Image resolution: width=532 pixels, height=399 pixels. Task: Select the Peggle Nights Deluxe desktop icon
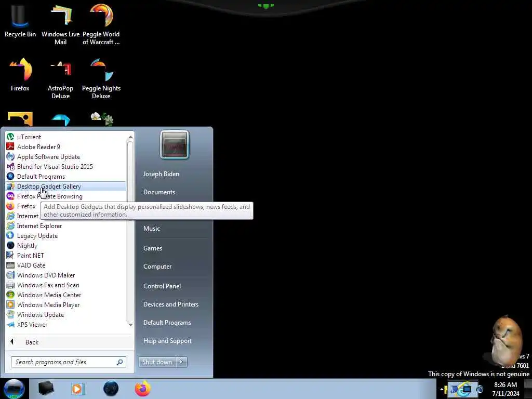pos(101,79)
